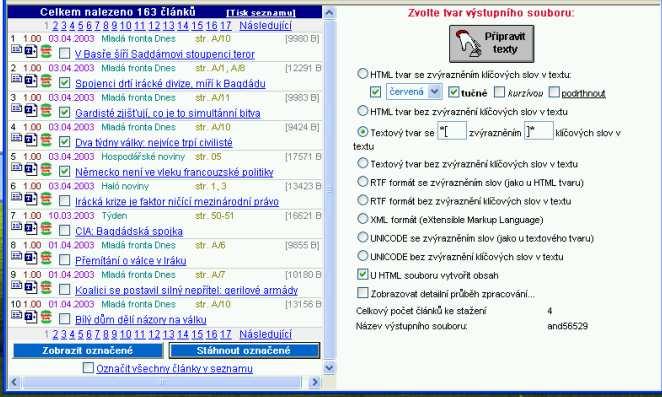Check the V Basře šíří Saddámovi checkbox

click(x=65, y=54)
